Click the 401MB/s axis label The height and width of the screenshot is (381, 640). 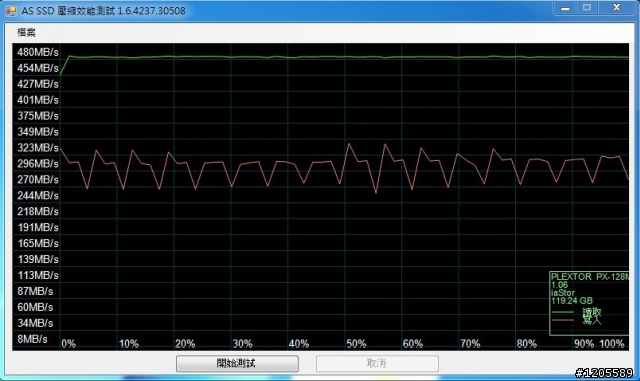38,100
